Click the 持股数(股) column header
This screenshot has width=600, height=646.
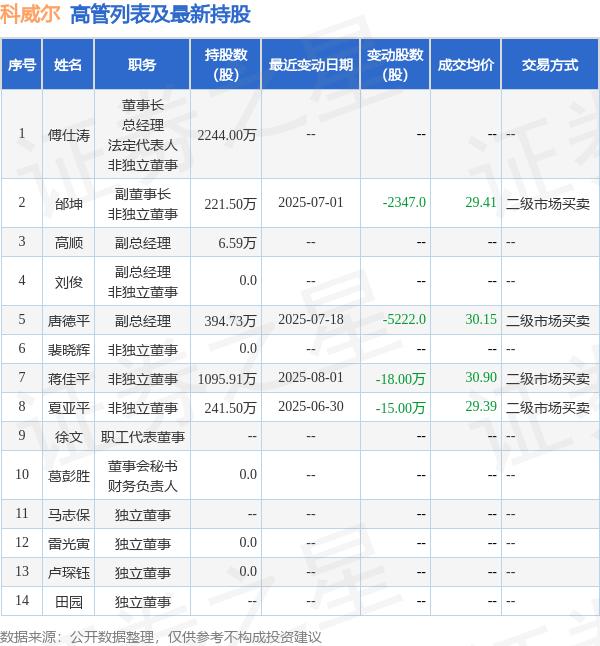[225, 65]
